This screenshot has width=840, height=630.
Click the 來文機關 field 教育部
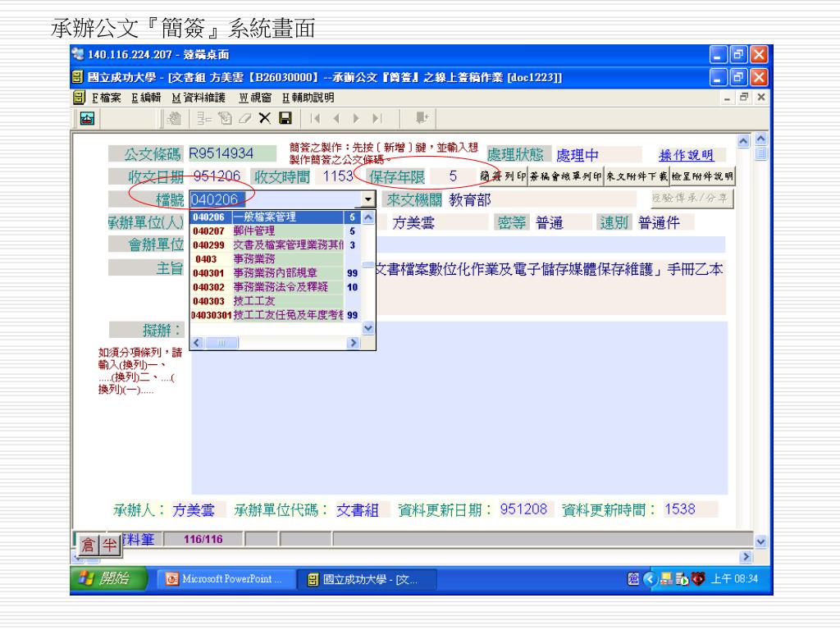click(x=541, y=200)
